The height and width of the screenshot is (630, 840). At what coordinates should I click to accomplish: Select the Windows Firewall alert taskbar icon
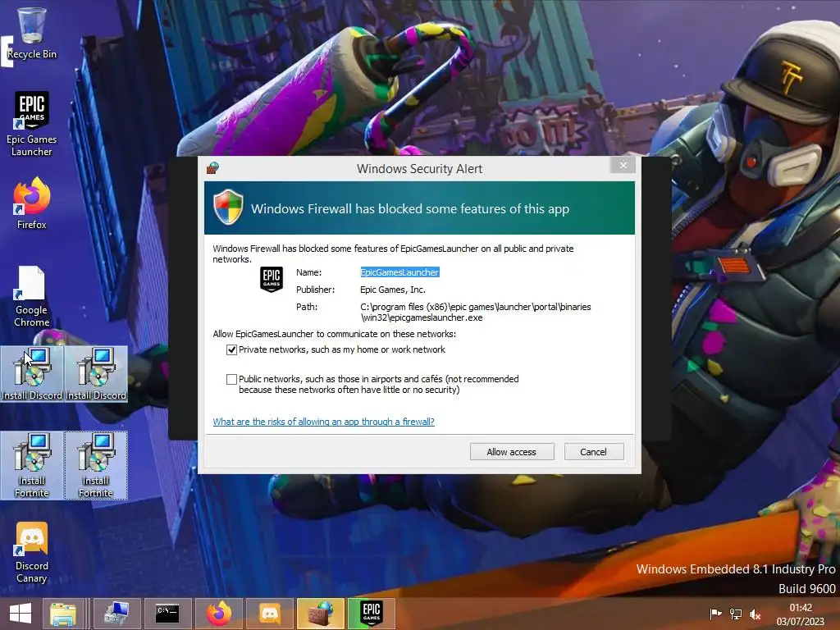click(321, 614)
